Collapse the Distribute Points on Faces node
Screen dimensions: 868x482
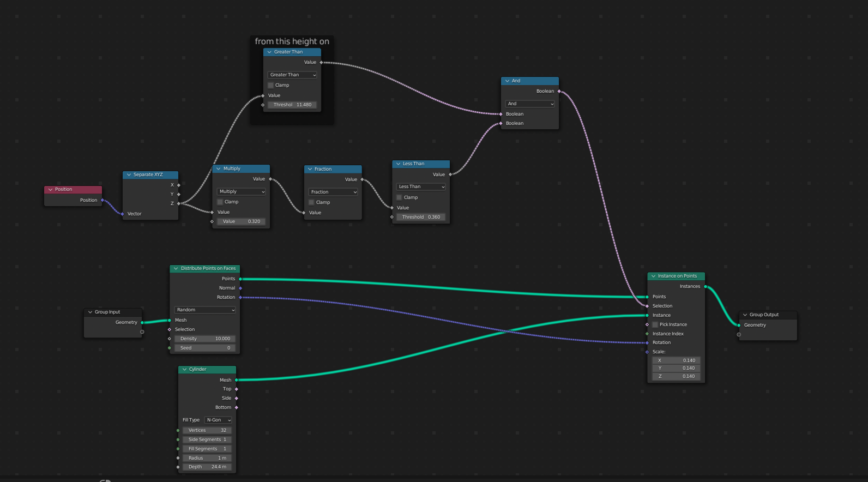click(x=176, y=269)
